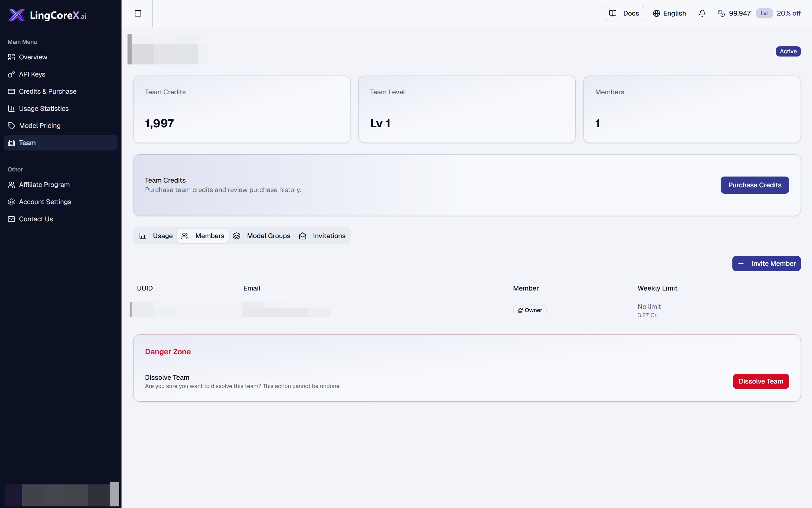Click the Members count card
The height and width of the screenshot is (508, 812).
692,109
